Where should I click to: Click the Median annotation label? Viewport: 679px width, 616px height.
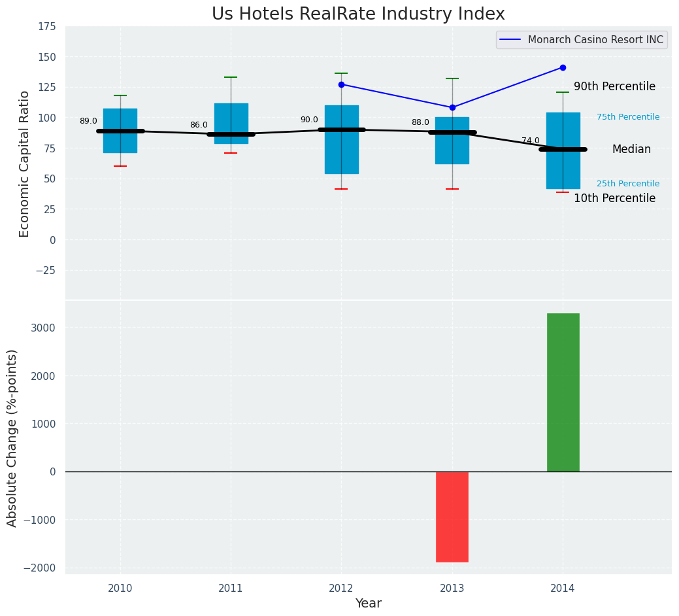[631, 150]
